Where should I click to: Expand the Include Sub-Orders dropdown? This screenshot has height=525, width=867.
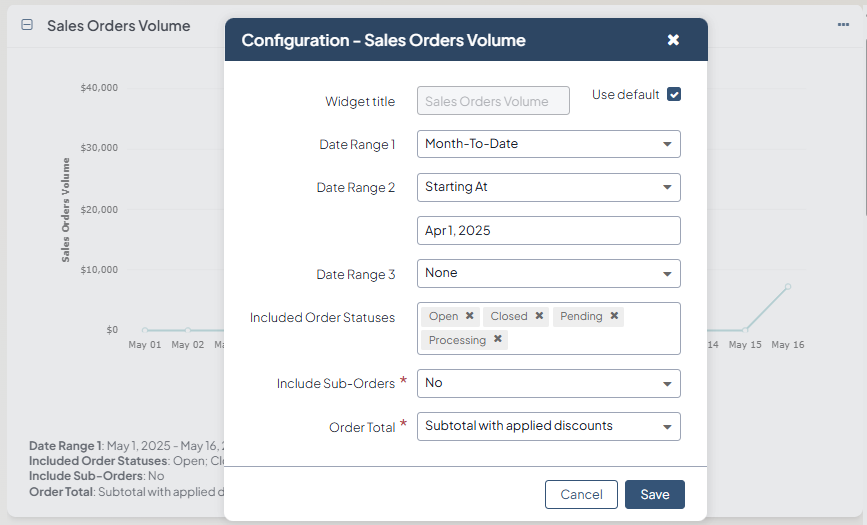[548, 383]
